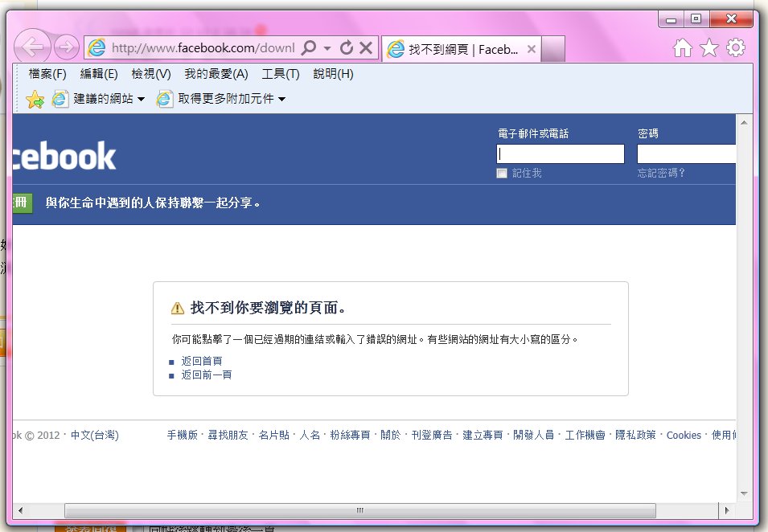
Task: Open the 編輯(E) menu
Action: click(x=99, y=74)
